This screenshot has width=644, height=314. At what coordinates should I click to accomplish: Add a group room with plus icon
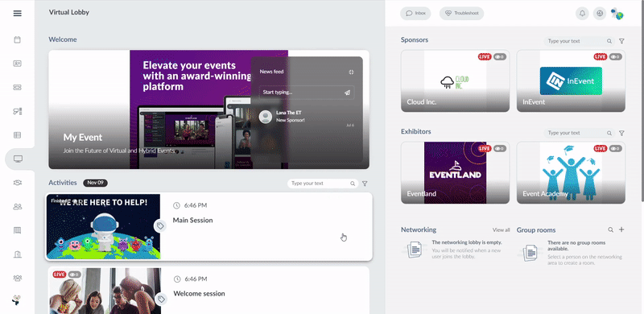621,229
